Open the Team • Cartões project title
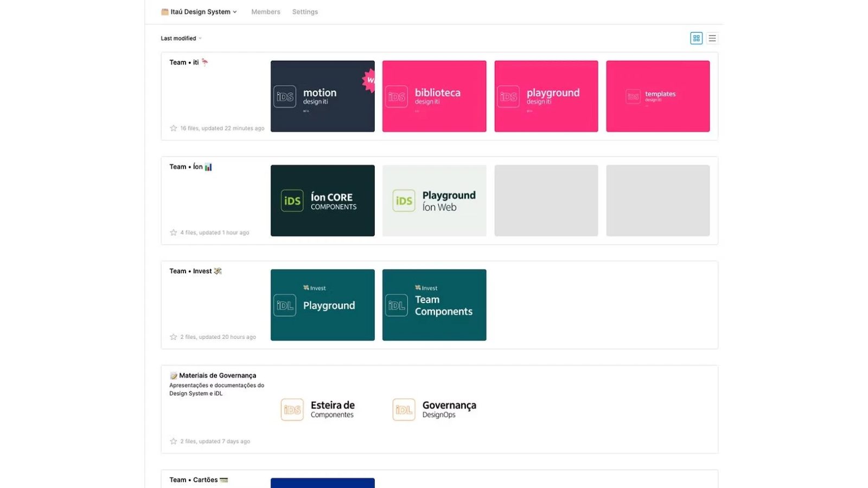This screenshot has width=868, height=488. point(199,480)
